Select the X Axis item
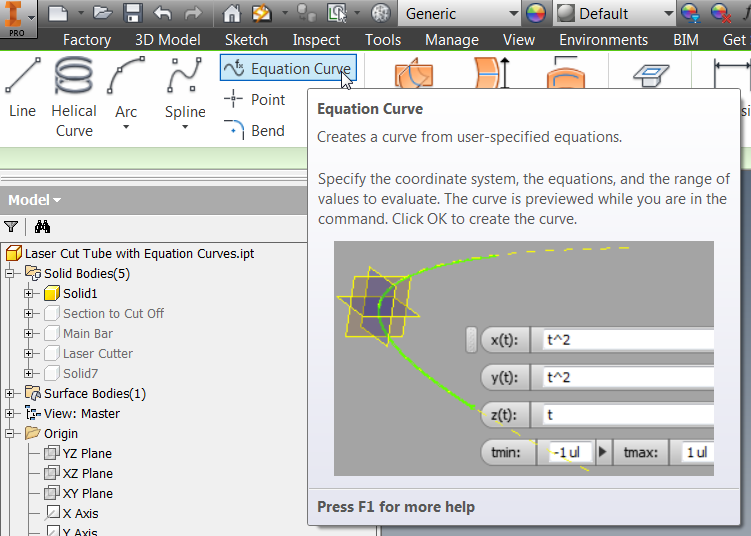Screen dimensions: 751x536 tap(72, 513)
